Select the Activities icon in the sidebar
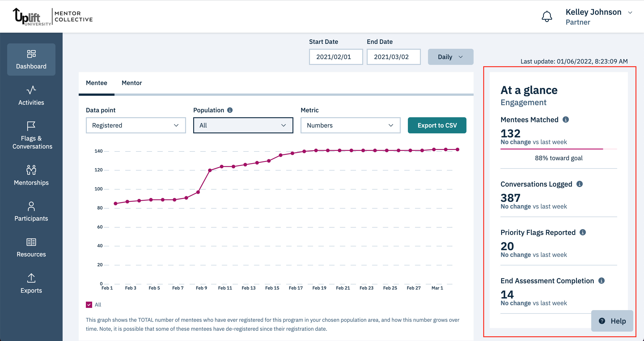The image size is (644, 341). coord(31,96)
